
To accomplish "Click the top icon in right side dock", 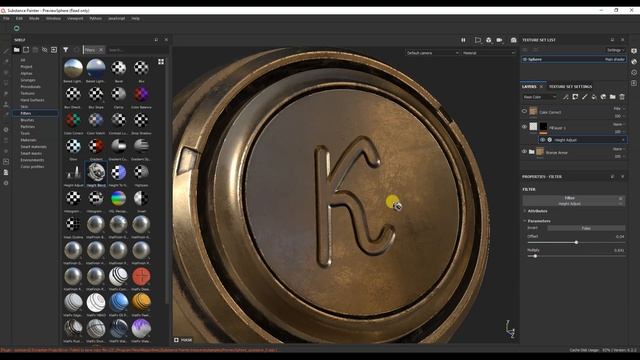I will coord(634,51).
